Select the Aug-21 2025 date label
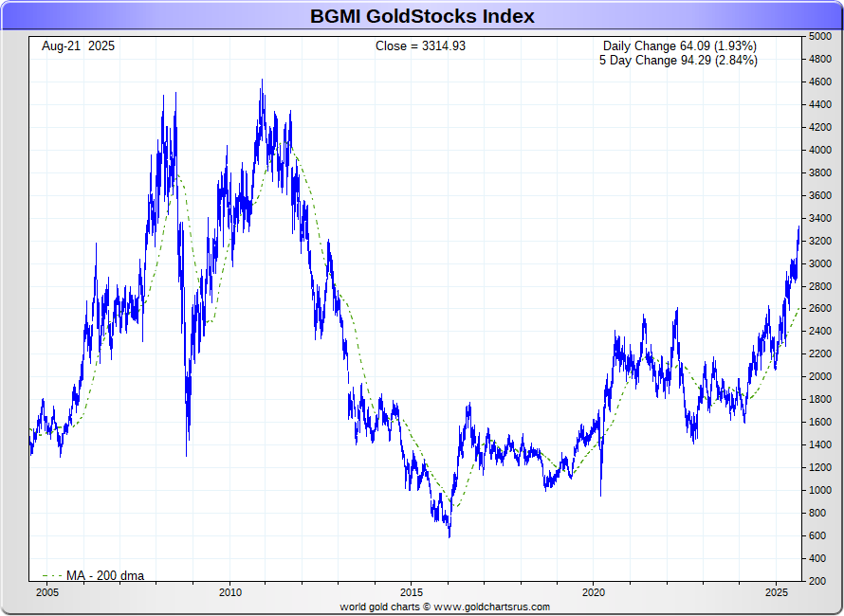This screenshot has height=616, width=844. pos(78,46)
